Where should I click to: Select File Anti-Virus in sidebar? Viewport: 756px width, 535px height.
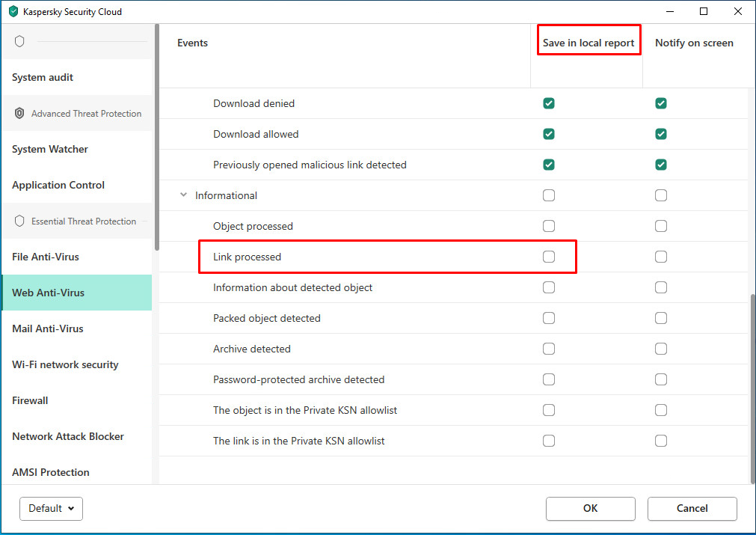77,257
